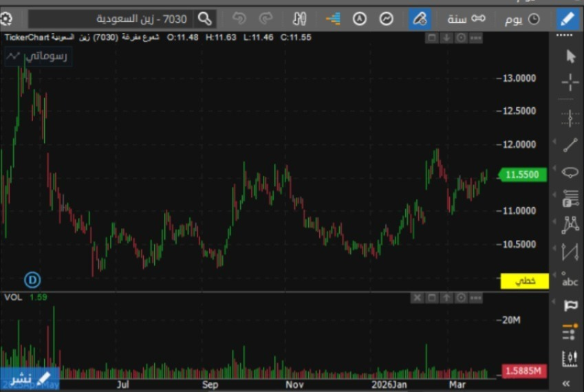Viewport: 584px width, 392px height.
Task: Redo the last chart action
Action: pyautogui.click(x=266, y=19)
